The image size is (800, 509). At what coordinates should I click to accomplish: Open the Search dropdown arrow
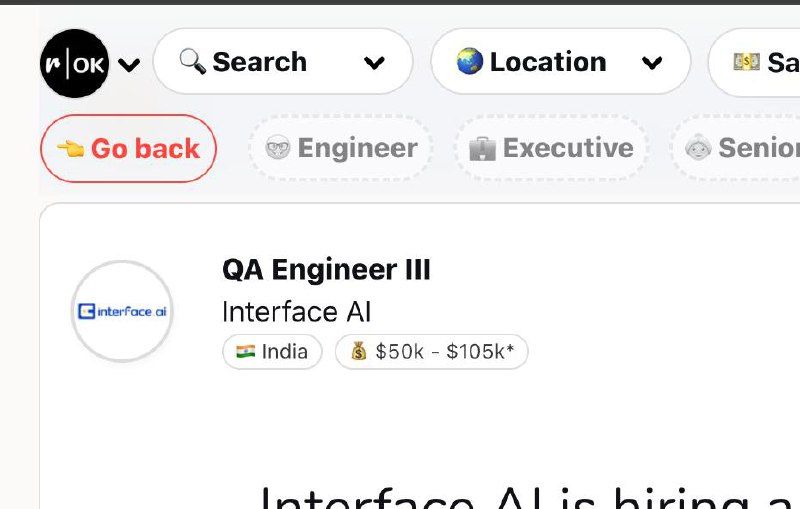(x=375, y=63)
